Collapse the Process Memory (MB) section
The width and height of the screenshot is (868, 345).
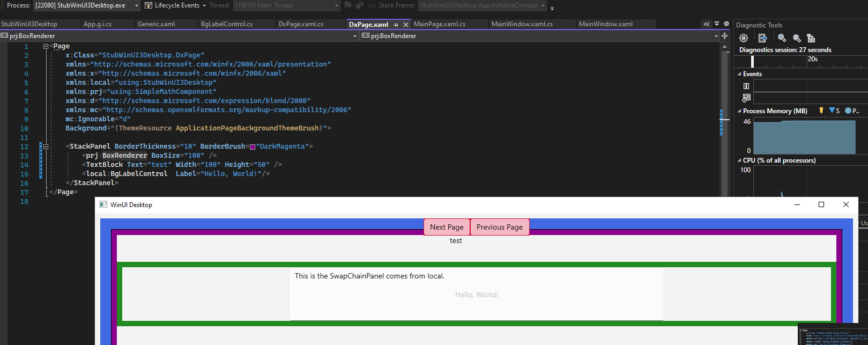(x=739, y=111)
